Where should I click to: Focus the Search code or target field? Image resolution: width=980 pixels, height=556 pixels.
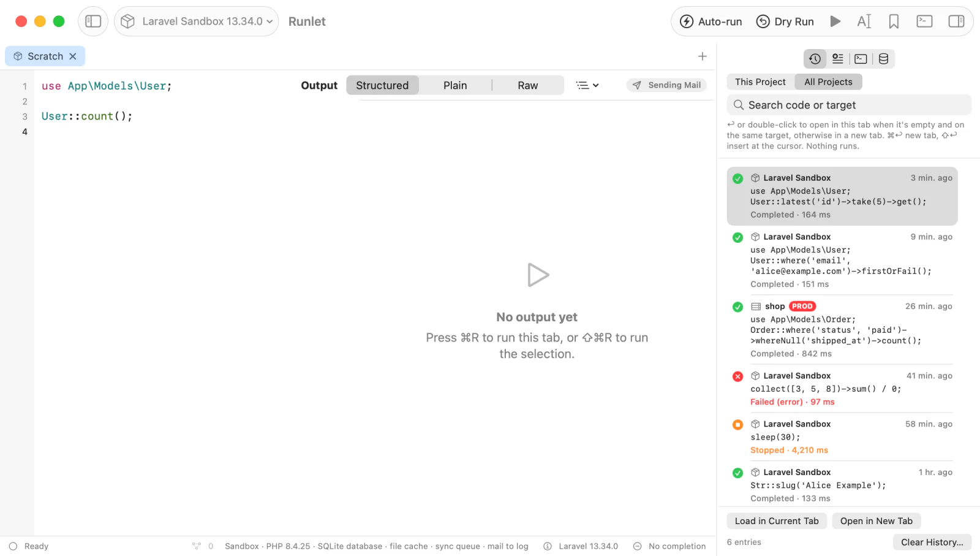849,105
